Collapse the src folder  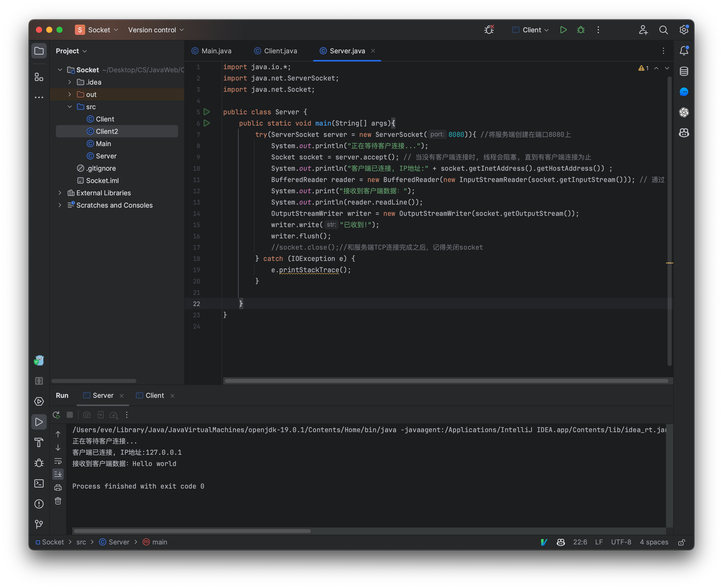70,106
